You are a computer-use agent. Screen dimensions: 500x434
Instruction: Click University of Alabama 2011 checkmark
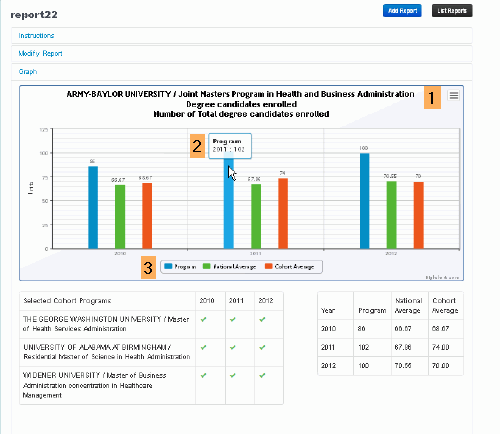pos(233,347)
